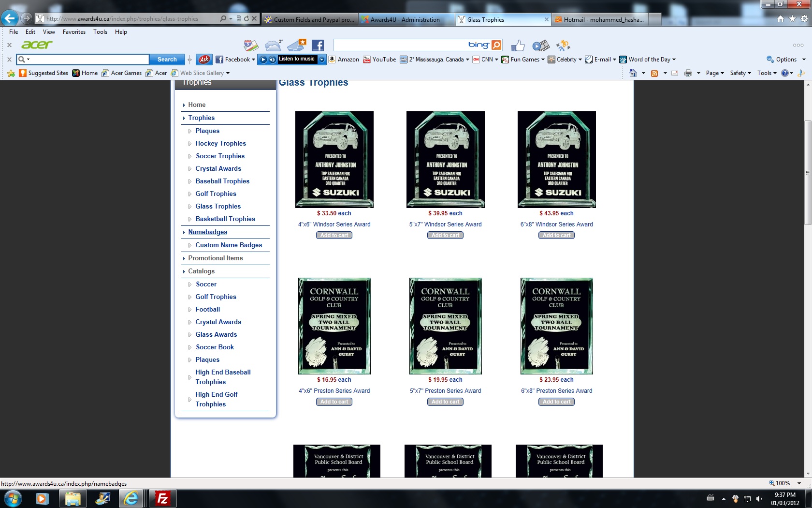This screenshot has width=812, height=508.
Task: Click the Print icon in command bar
Action: [688, 73]
